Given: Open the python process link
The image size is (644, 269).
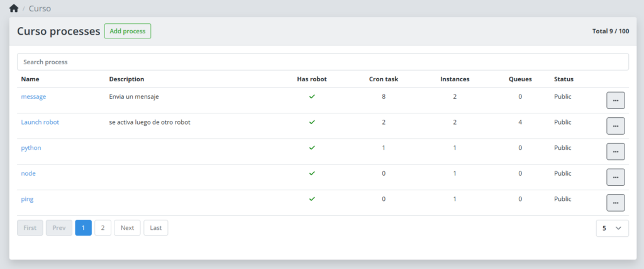Looking at the screenshot, I should (x=31, y=148).
